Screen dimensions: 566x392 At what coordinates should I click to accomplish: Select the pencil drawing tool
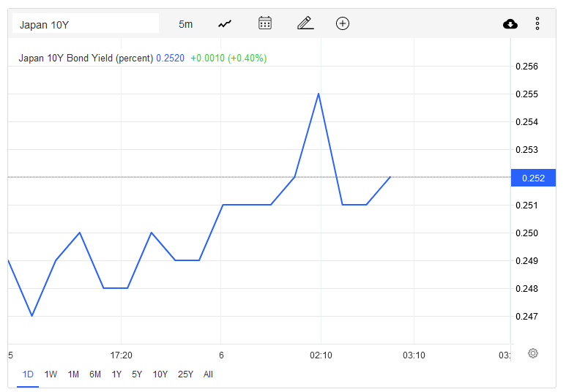coord(305,23)
